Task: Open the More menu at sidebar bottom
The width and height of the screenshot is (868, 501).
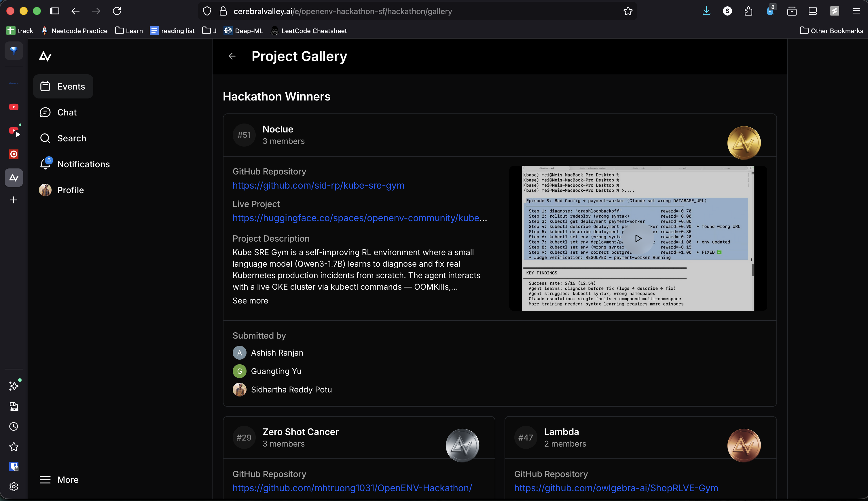Action: [x=59, y=480]
